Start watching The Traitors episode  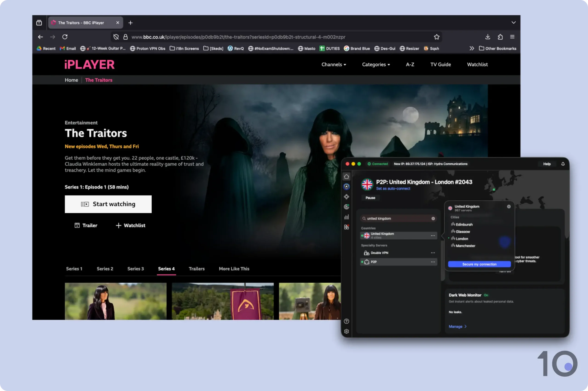pyautogui.click(x=108, y=204)
